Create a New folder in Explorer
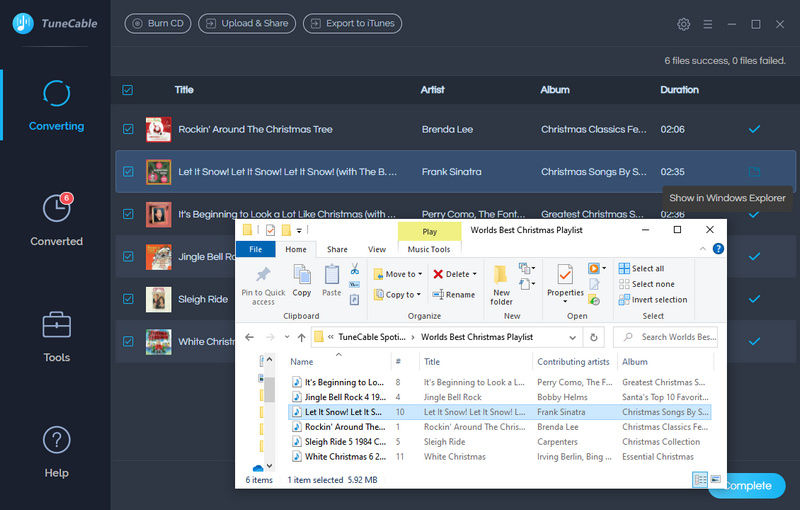Viewport: 800px width, 510px height. [501, 286]
